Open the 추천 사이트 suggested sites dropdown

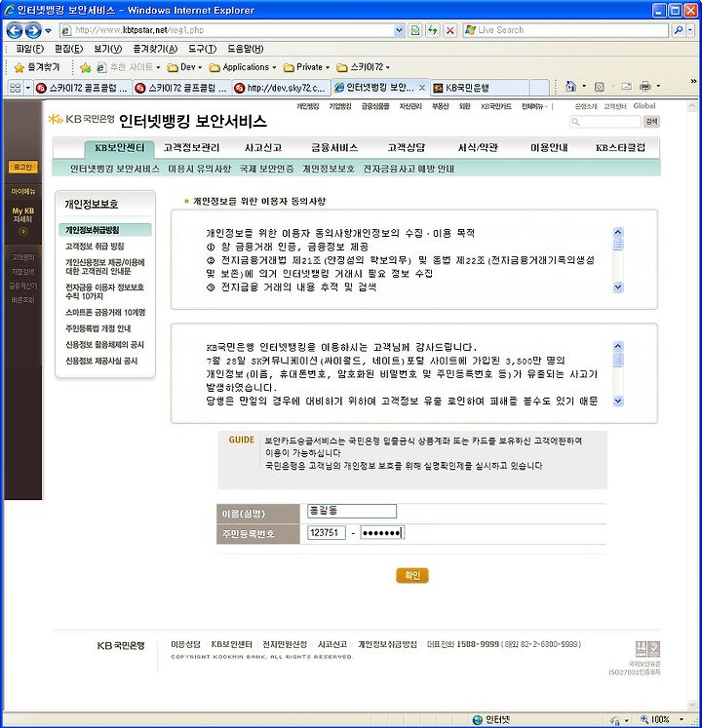(129, 67)
